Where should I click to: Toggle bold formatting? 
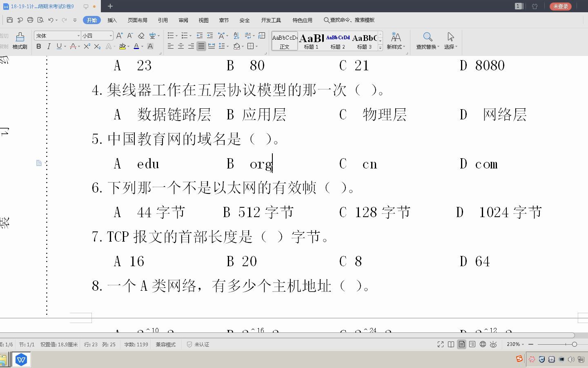click(39, 47)
